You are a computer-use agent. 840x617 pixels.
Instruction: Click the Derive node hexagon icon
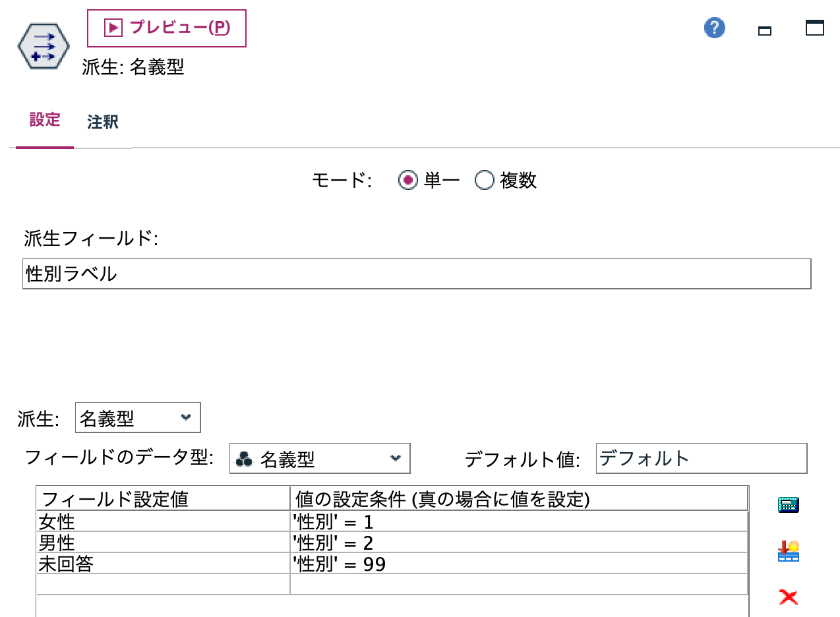pyautogui.click(x=44, y=46)
